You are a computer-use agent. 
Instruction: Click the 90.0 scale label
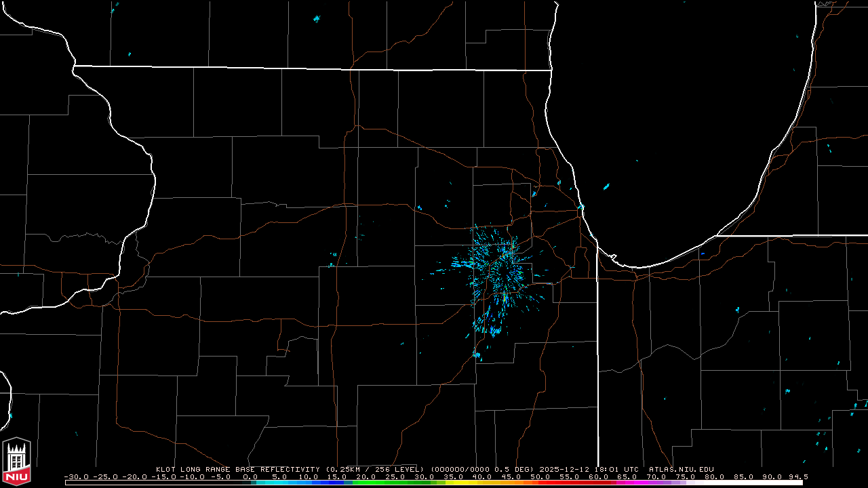[772, 476]
